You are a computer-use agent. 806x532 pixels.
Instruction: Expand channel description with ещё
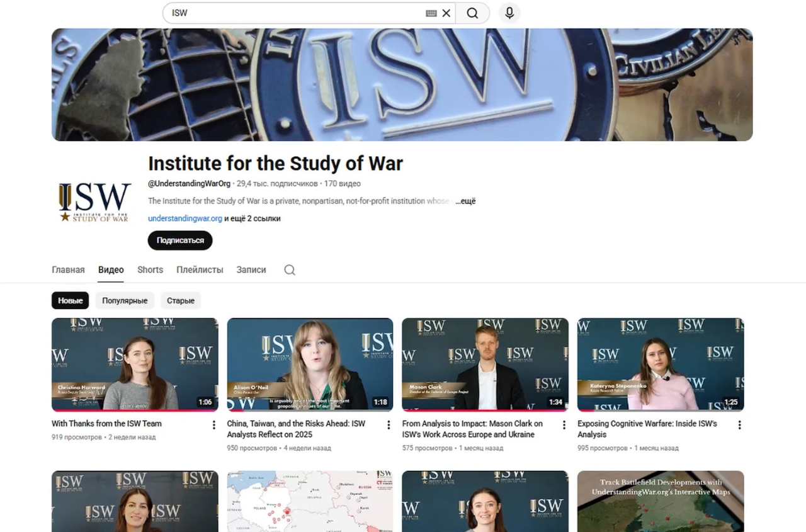click(x=467, y=201)
